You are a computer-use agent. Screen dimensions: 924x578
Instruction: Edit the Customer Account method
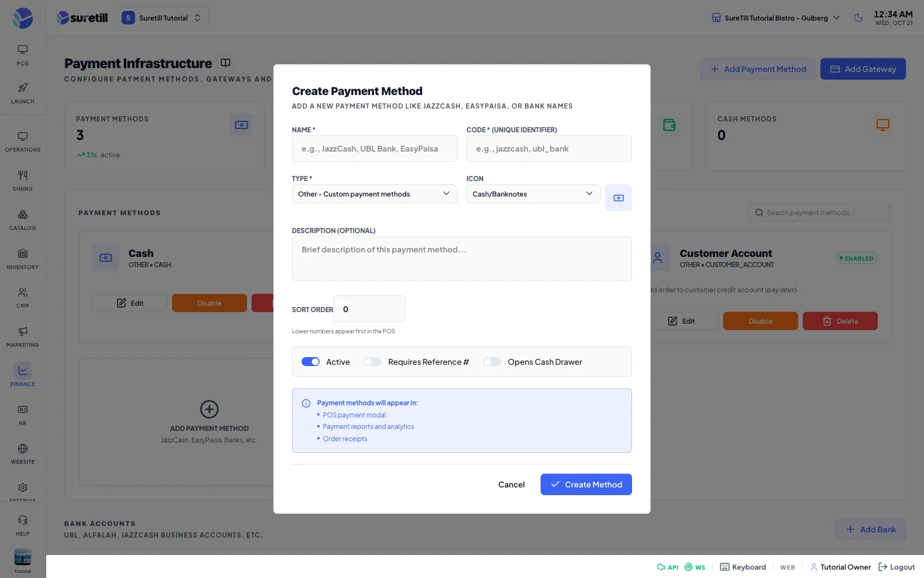pyautogui.click(x=681, y=321)
